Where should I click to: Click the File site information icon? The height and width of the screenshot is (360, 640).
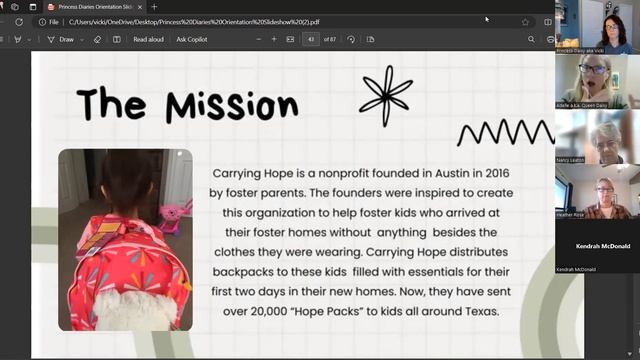coord(42,22)
